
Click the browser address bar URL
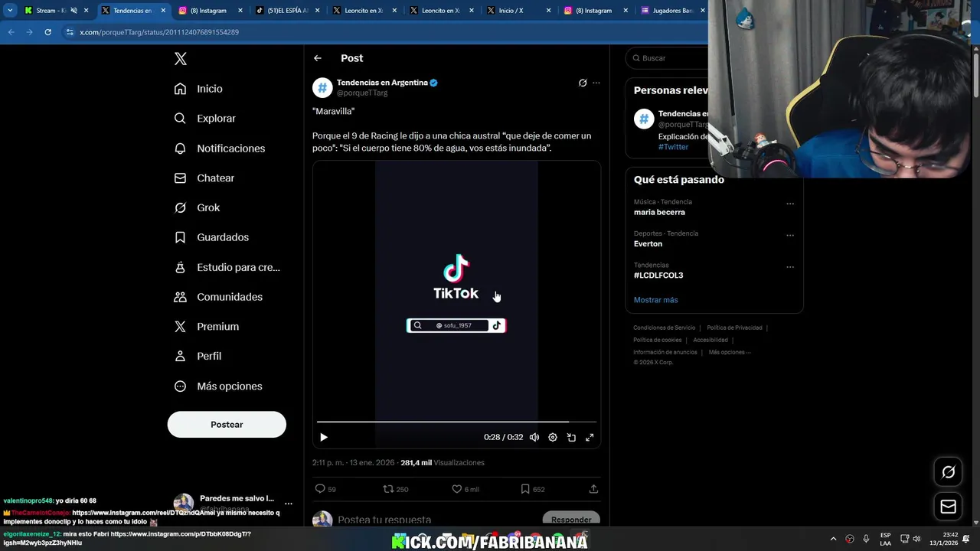[x=159, y=32]
